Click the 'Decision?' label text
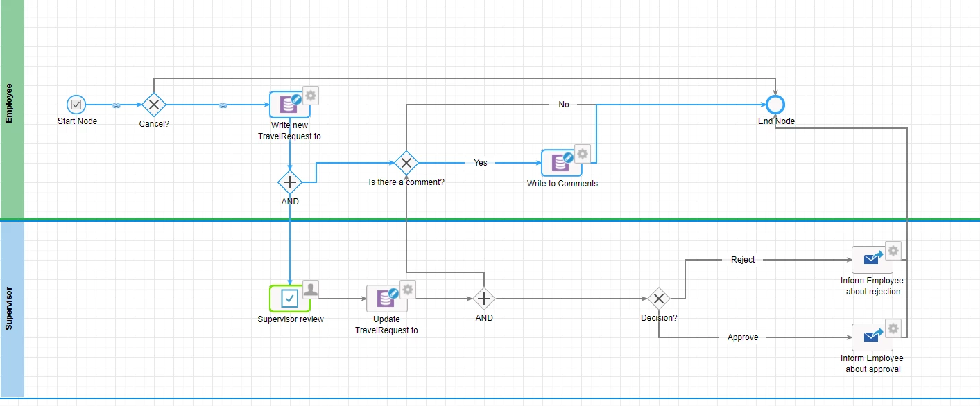The width and height of the screenshot is (980, 406). (x=659, y=318)
